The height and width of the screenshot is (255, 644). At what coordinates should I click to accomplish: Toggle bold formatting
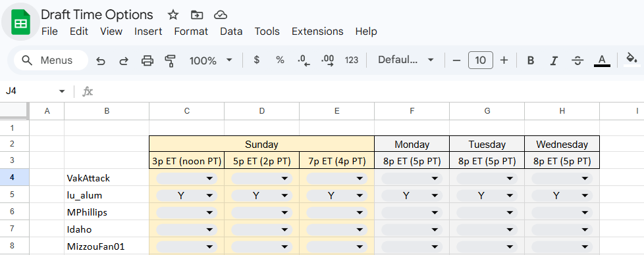(x=530, y=60)
